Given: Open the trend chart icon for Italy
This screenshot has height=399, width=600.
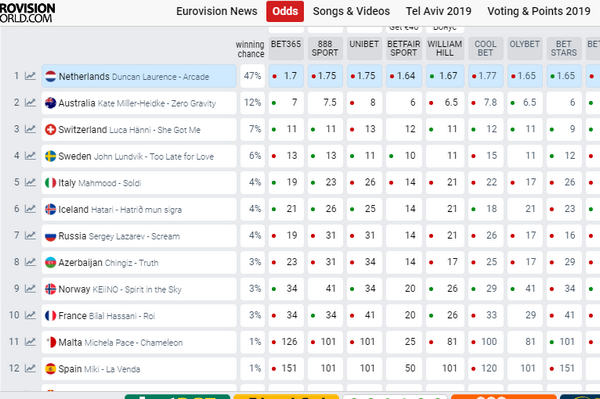Looking at the screenshot, I should pyautogui.click(x=30, y=182).
